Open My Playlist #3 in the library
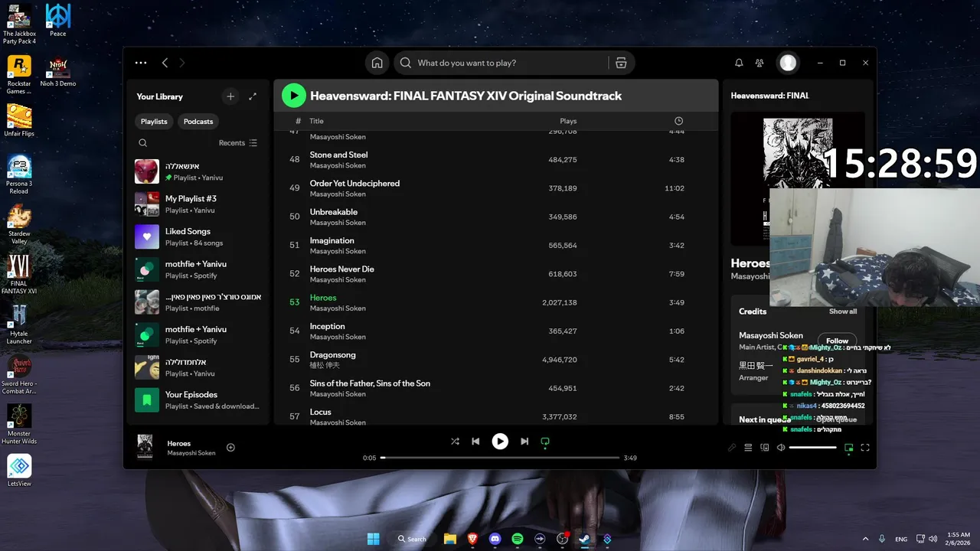Screen dimensions: 980x551 tap(198, 204)
